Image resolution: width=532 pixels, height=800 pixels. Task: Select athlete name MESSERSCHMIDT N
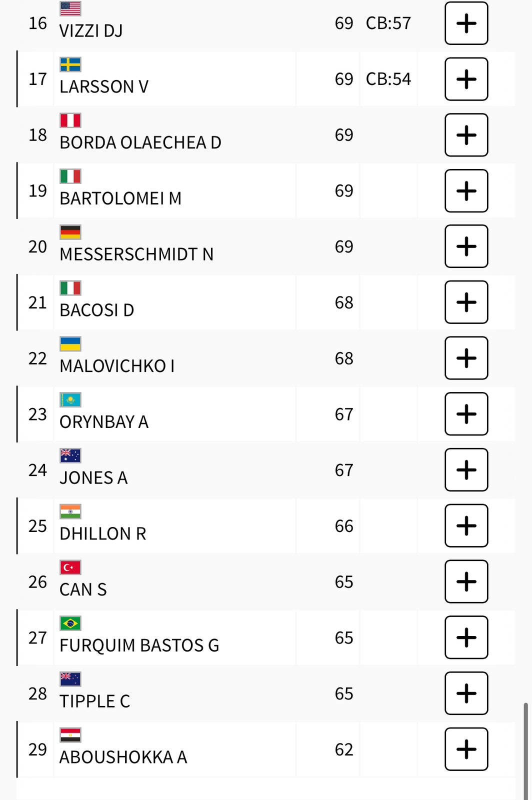pyautogui.click(x=136, y=254)
